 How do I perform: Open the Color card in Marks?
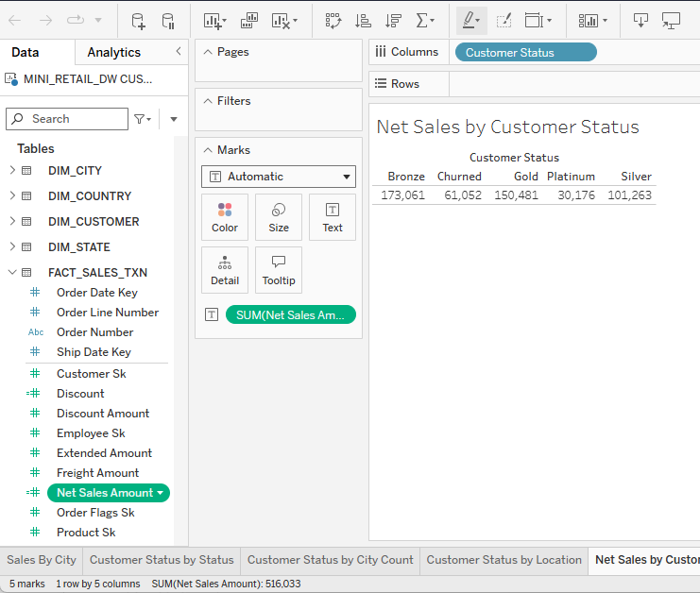[x=225, y=217]
